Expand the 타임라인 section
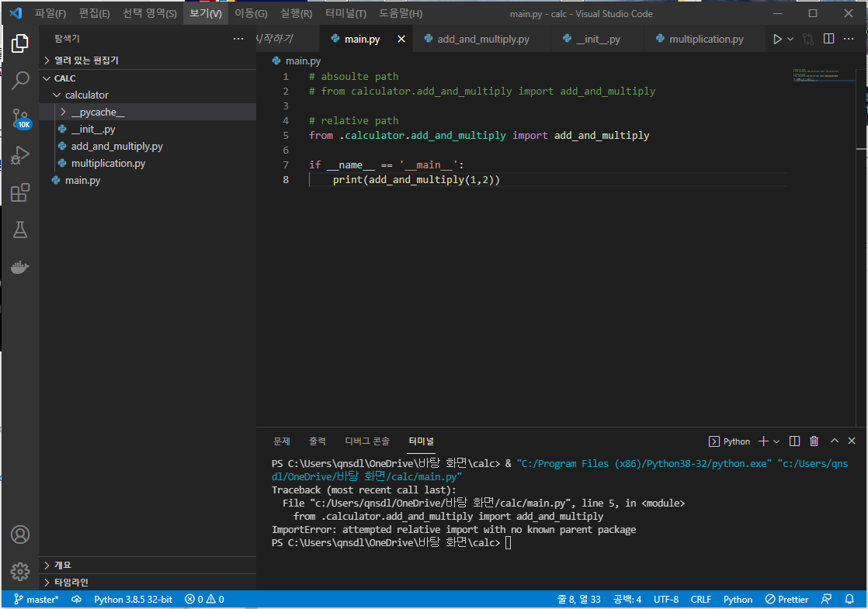The height and width of the screenshot is (609, 868). pos(148,583)
